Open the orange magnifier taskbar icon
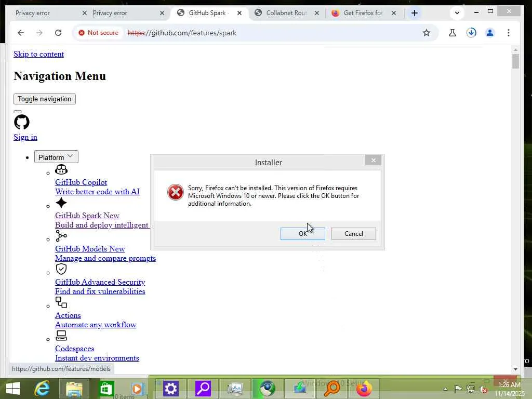The width and height of the screenshot is (532, 399). 332,389
